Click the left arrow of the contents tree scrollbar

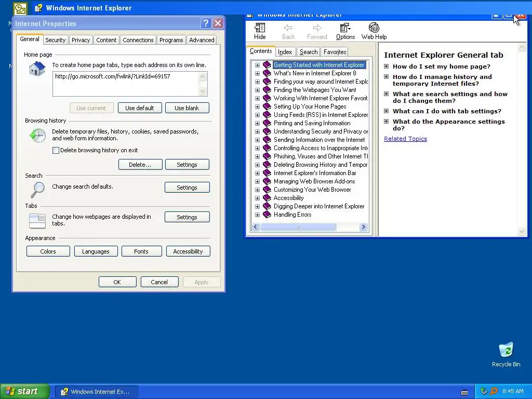256,227
